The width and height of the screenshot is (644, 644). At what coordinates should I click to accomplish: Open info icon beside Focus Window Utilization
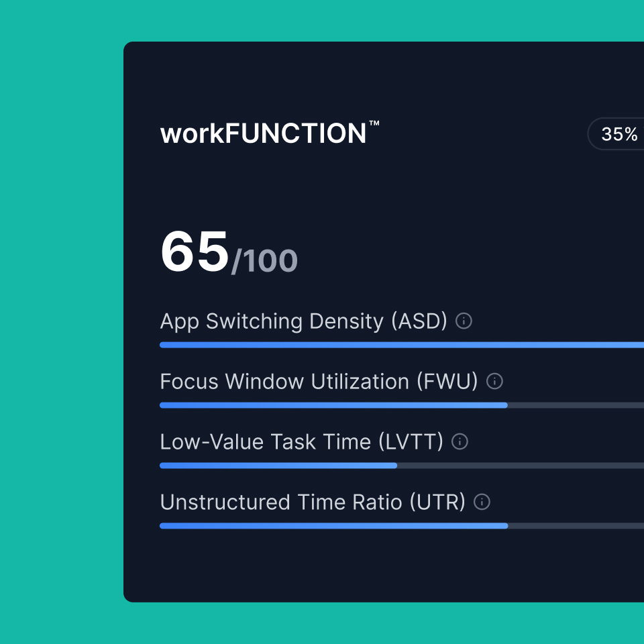(x=494, y=381)
